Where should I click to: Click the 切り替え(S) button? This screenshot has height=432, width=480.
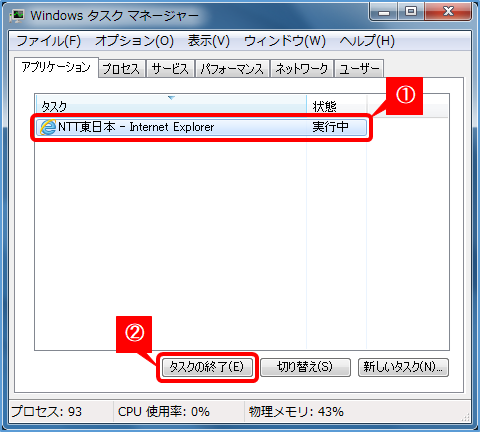pyautogui.click(x=305, y=367)
